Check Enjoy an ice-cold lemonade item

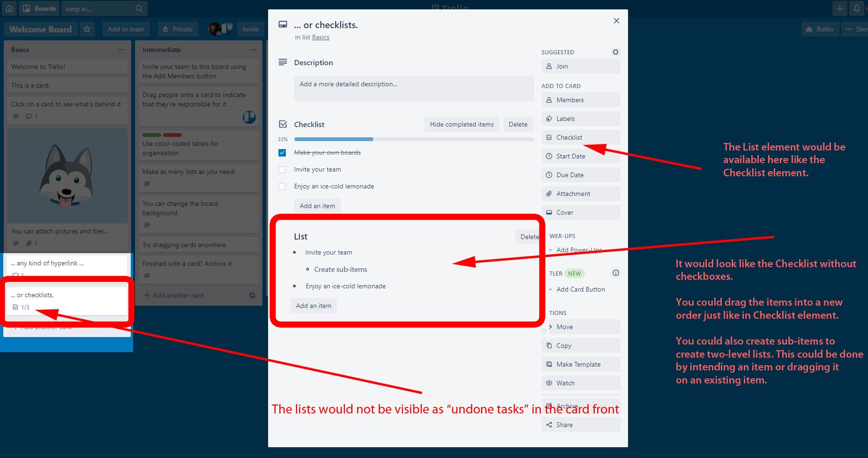point(282,187)
